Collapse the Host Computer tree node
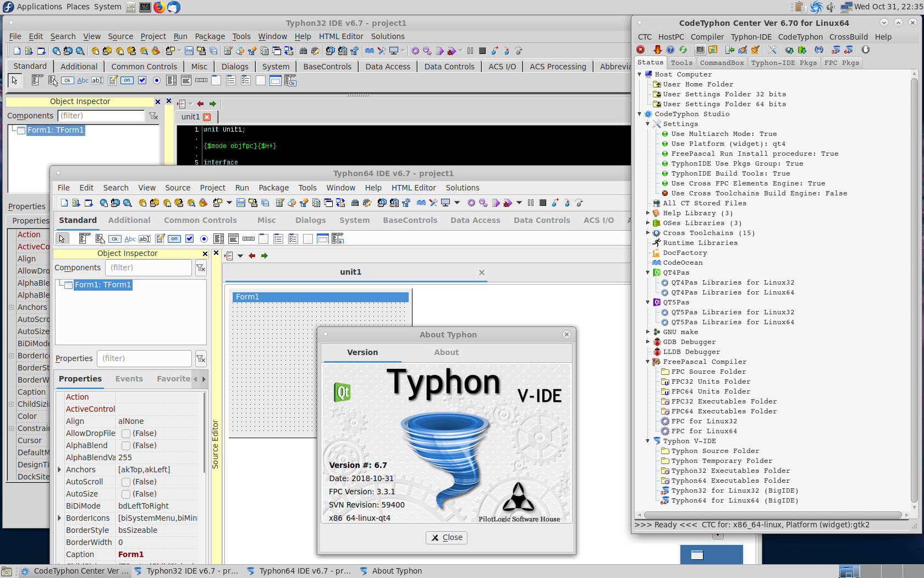 [640, 74]
